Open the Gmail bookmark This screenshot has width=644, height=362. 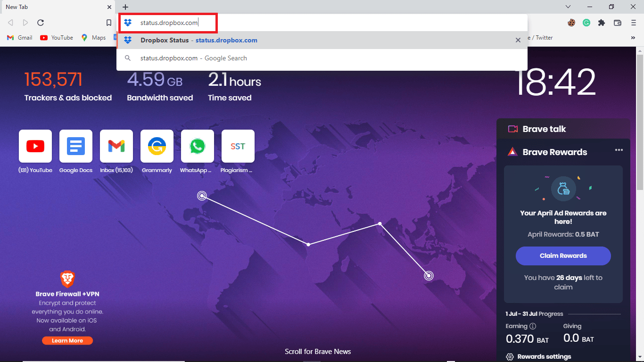[20, 38]
